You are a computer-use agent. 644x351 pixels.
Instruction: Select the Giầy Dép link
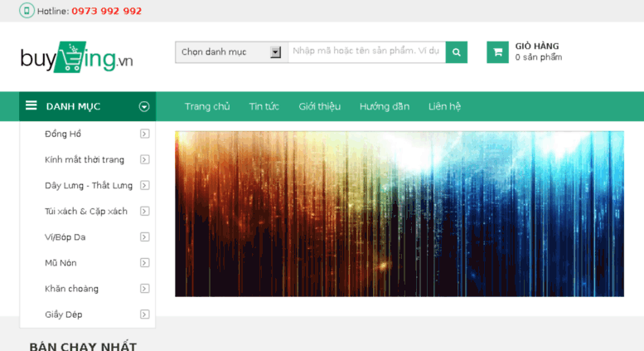pos(63,314)
